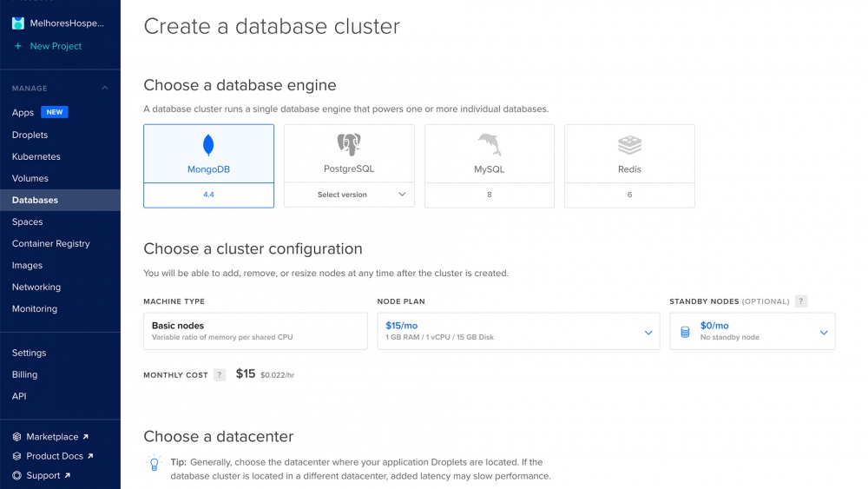Click the MelhoresHospe project icon
This screenshot has width=868, height=489.
[x=18, y=23]
